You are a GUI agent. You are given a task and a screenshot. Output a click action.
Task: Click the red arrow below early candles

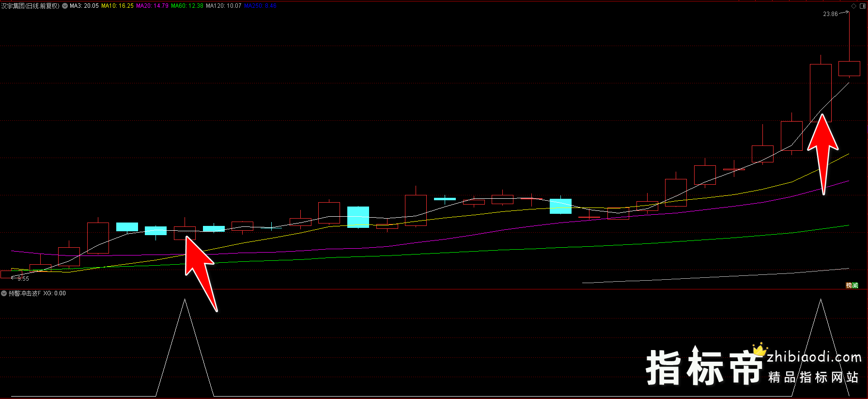[x=201, y=272]
